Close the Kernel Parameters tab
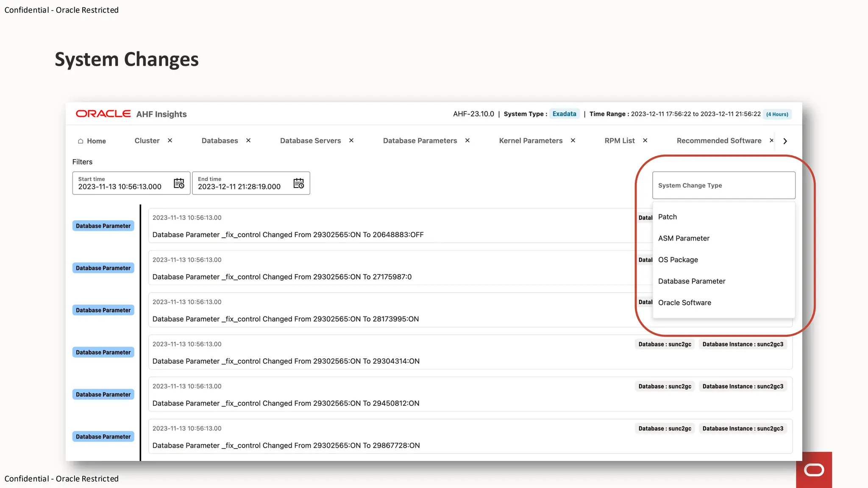 click(x=573, y=140)
